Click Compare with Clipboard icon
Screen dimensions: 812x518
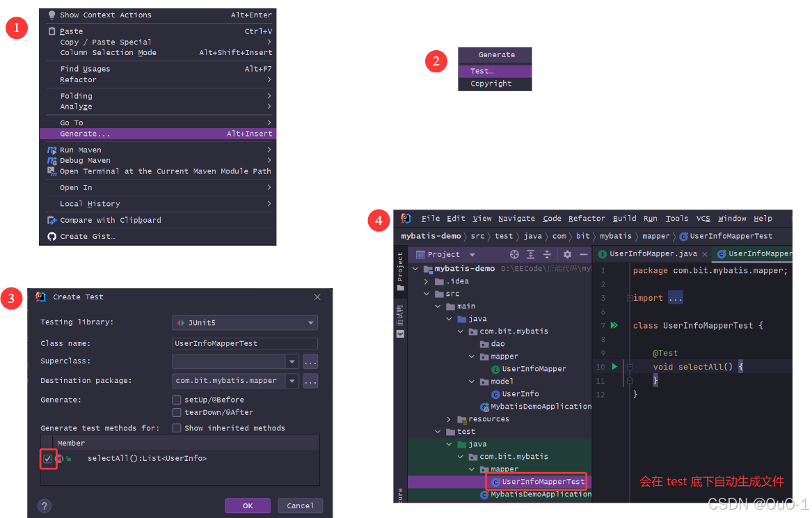click(51, 220)
